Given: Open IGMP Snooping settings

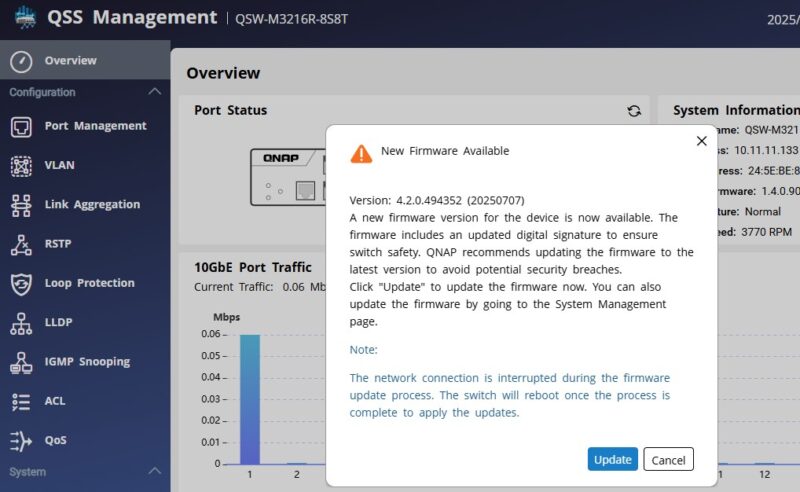Looking at the screenshot, I should (x=85, y=362).
